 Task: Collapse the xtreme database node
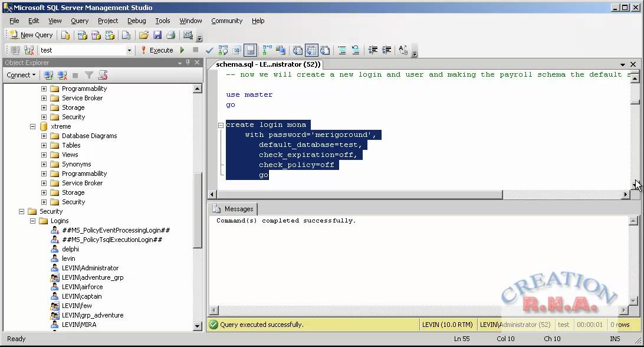32,127
